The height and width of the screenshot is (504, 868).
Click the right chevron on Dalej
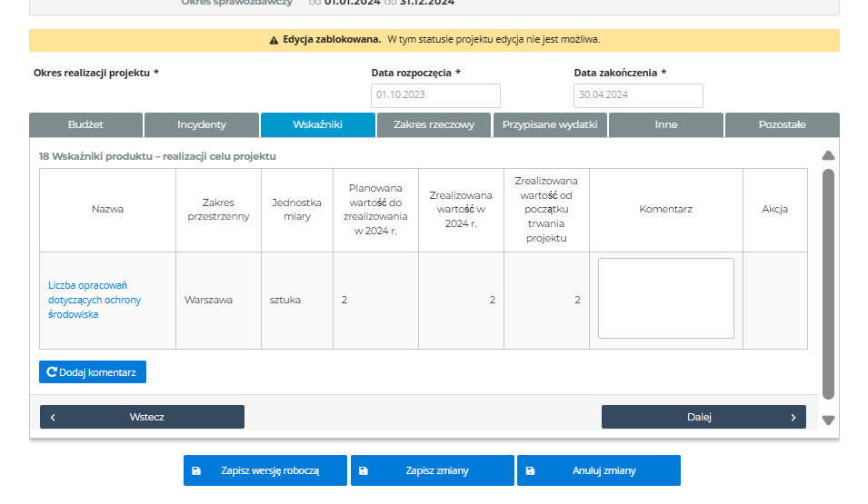tap(793, 418)
